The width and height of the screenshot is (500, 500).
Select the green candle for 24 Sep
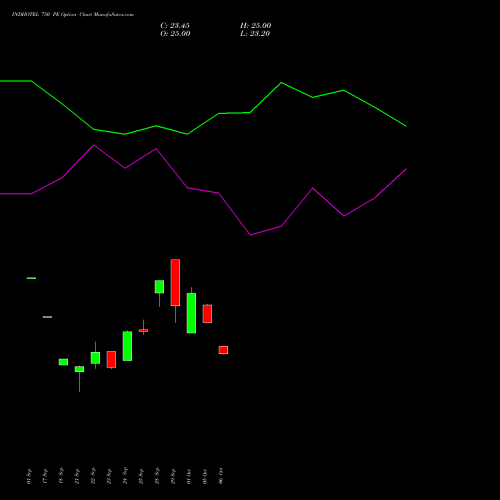(127, 346)
